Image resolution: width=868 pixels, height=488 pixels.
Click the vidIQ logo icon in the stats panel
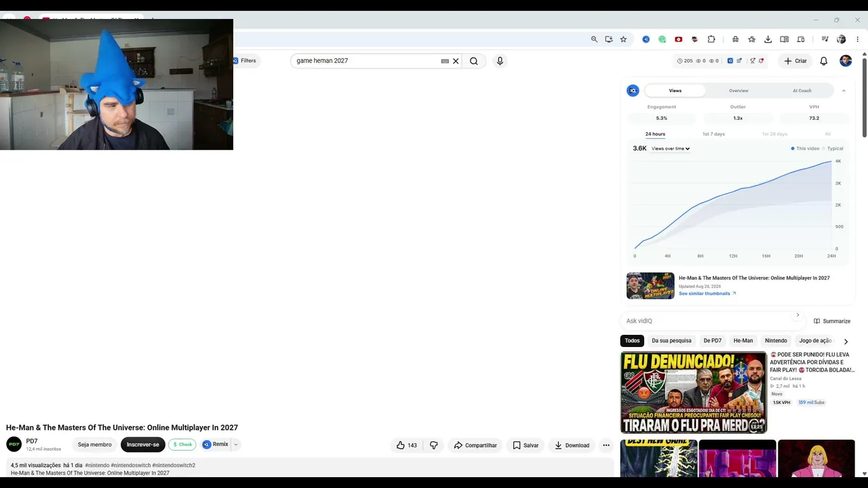click(633, 91)
